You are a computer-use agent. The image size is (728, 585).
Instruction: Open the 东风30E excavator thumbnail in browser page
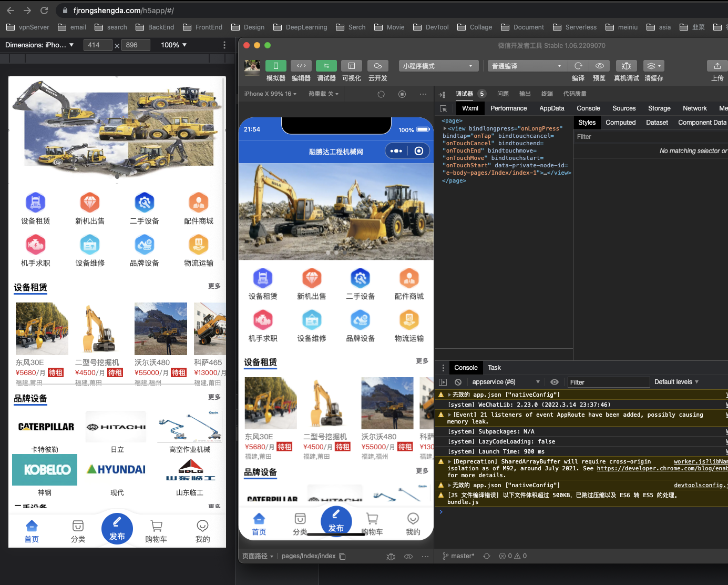pyautogui.click(x=42, y=329)
